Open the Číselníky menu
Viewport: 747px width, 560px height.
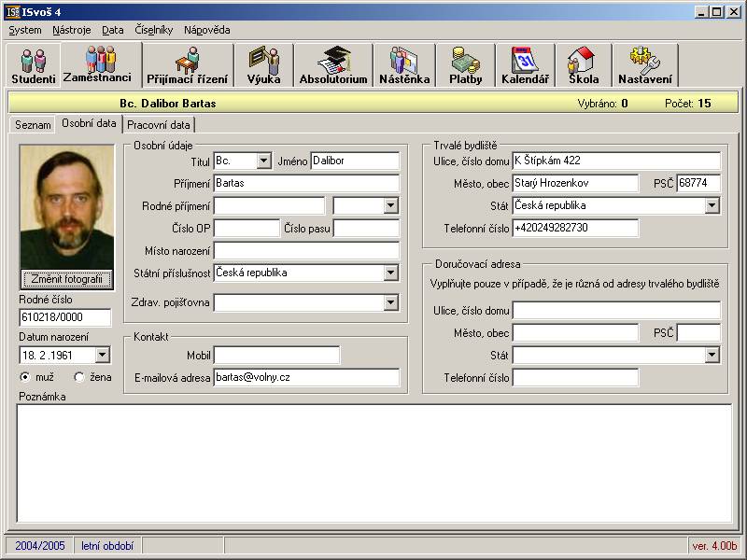coord(154,30)
